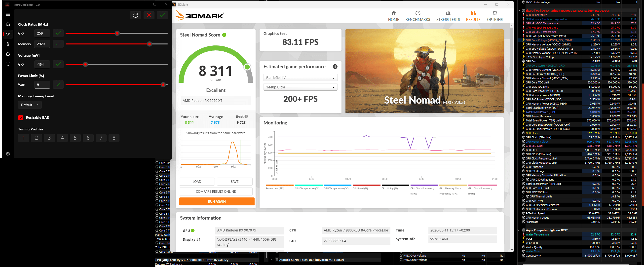Select tuning profile 4

pyautogui.click(x=62, y=138)
